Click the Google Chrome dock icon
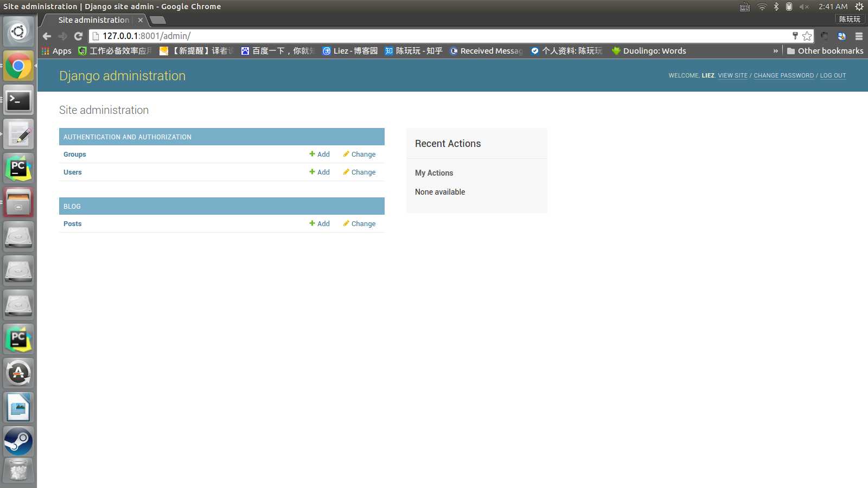 point(18,66)
